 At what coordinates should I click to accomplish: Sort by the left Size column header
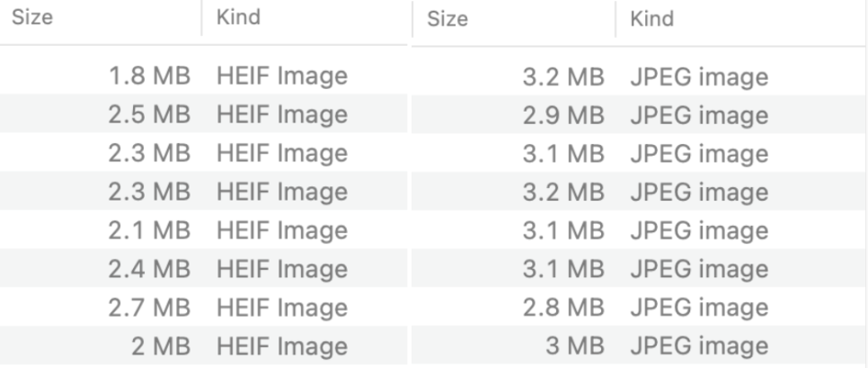click(101, 17)
